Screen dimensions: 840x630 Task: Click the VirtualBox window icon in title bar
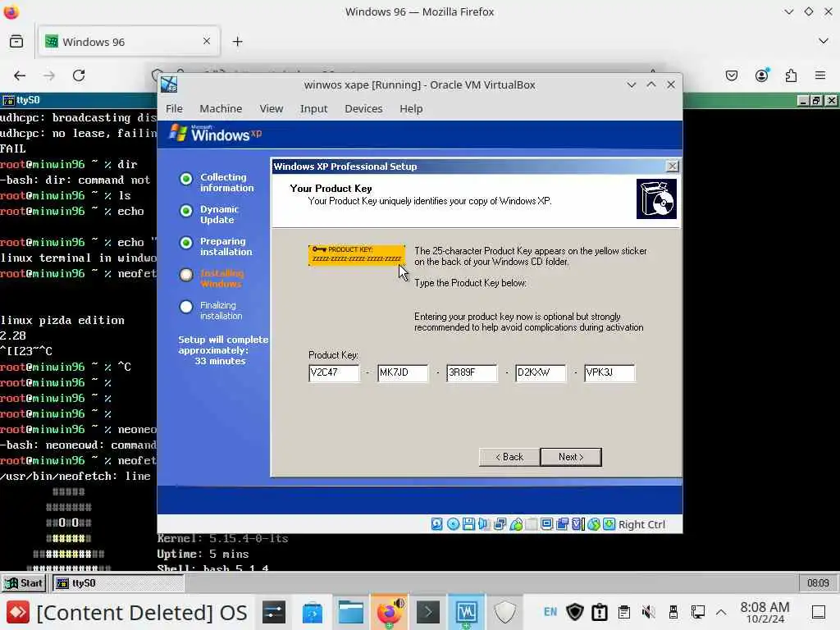coord(169,84)
